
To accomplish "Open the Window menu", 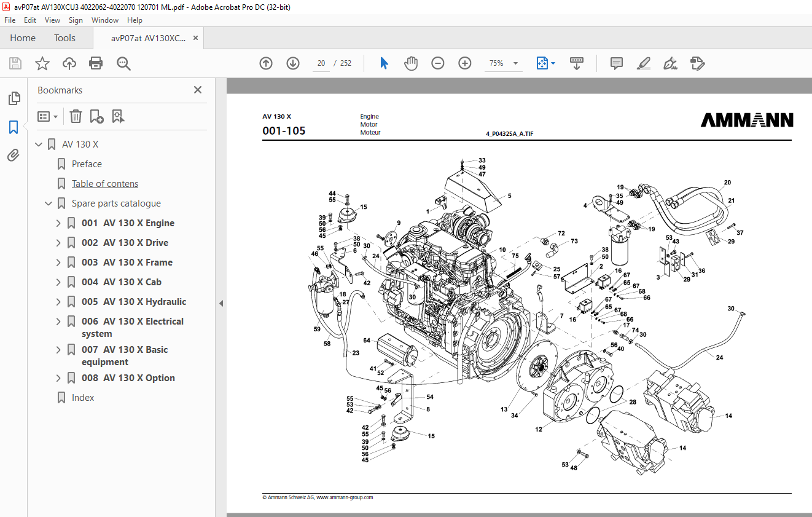I will [x=105, y=20].
